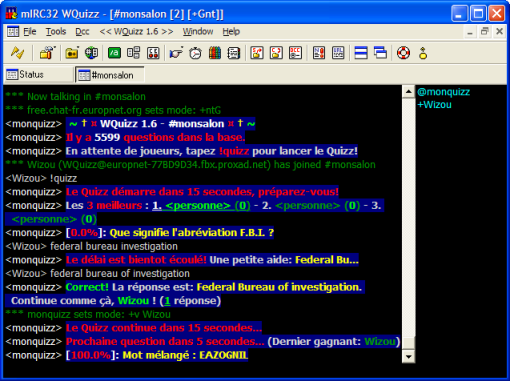Open the Window menu

198,32
